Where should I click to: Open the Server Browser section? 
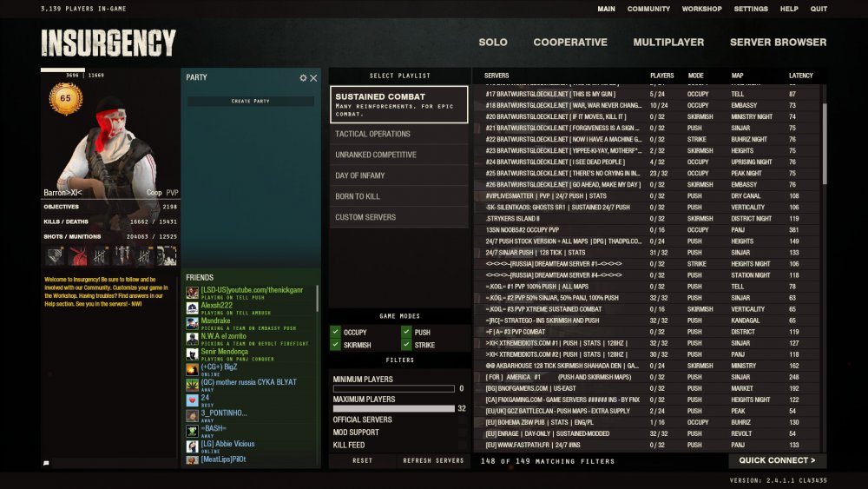778,42
